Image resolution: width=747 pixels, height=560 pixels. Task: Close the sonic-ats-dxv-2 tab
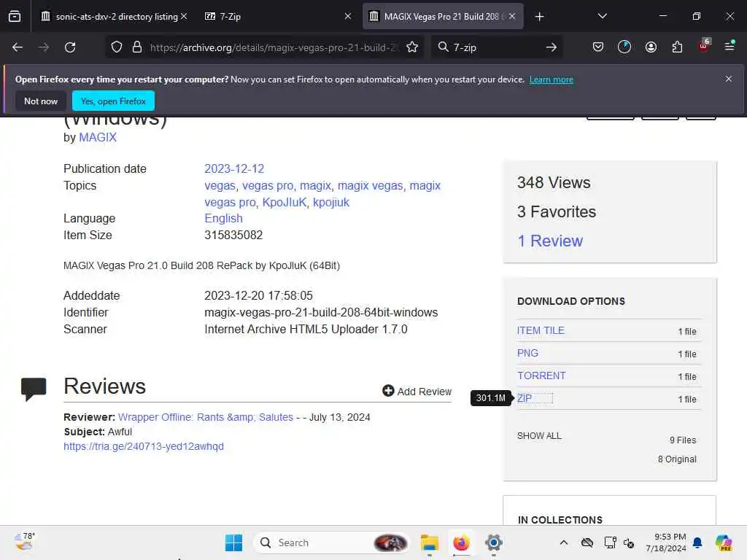point(184,16)
